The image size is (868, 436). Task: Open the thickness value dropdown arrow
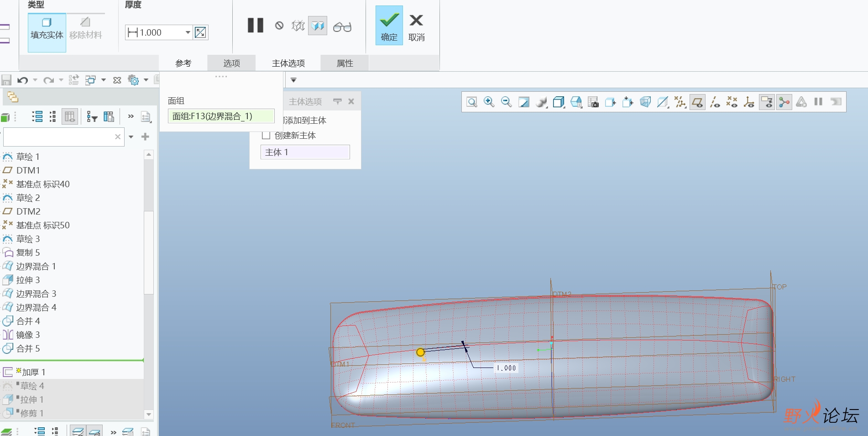tap(188, 32)
